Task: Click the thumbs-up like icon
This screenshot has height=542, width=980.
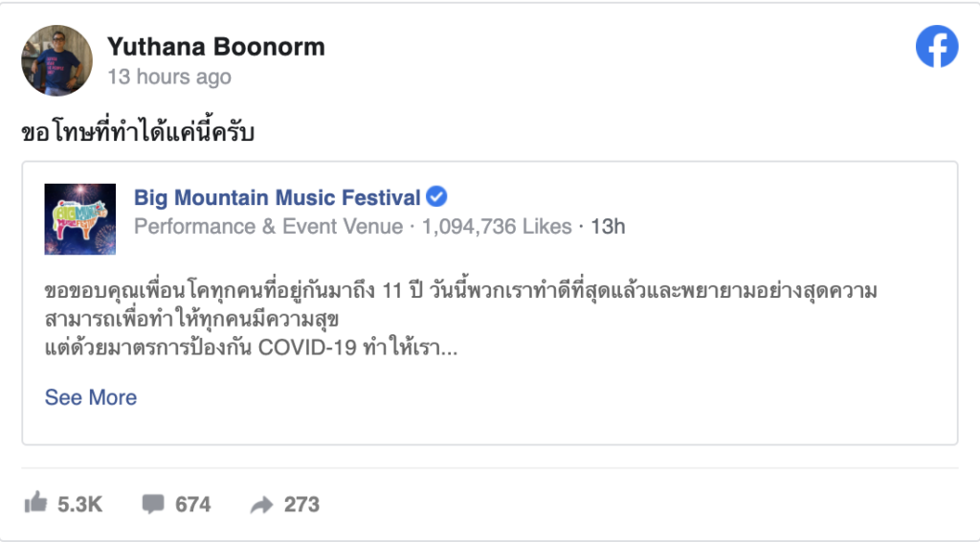Action: [x=35, y=503]
